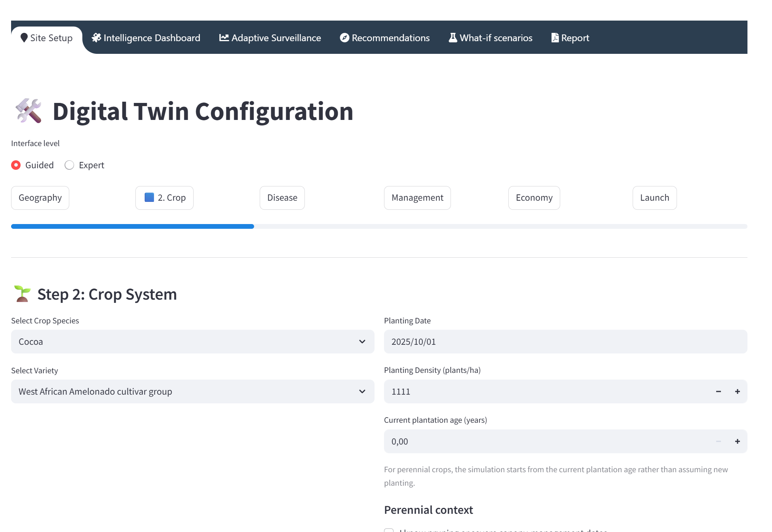
Task: Open the What-if scenarios tab
Action: [x=491, y=38]
